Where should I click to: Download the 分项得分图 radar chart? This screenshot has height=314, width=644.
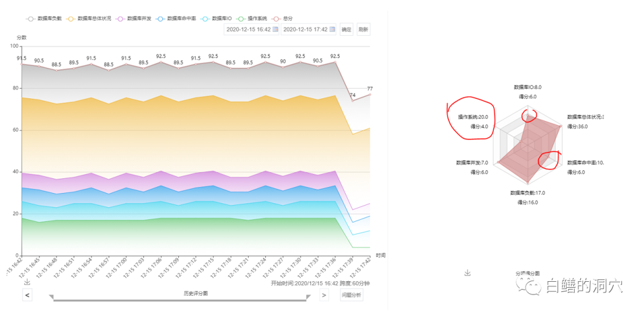click(467, 273)
